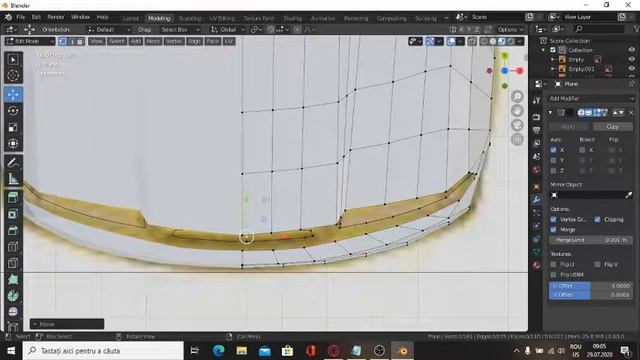Open the Render menu
This screenshot has width=640, height=360.
coord(56,17)
